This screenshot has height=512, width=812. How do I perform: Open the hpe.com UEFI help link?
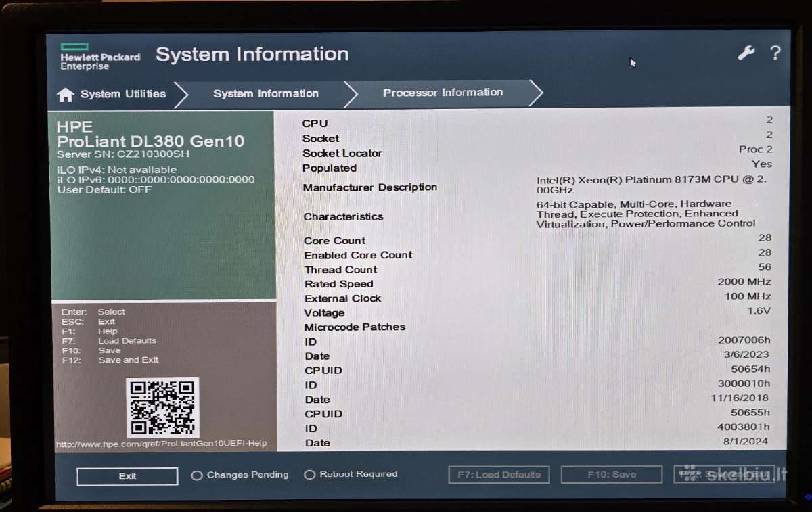point(161,444)
